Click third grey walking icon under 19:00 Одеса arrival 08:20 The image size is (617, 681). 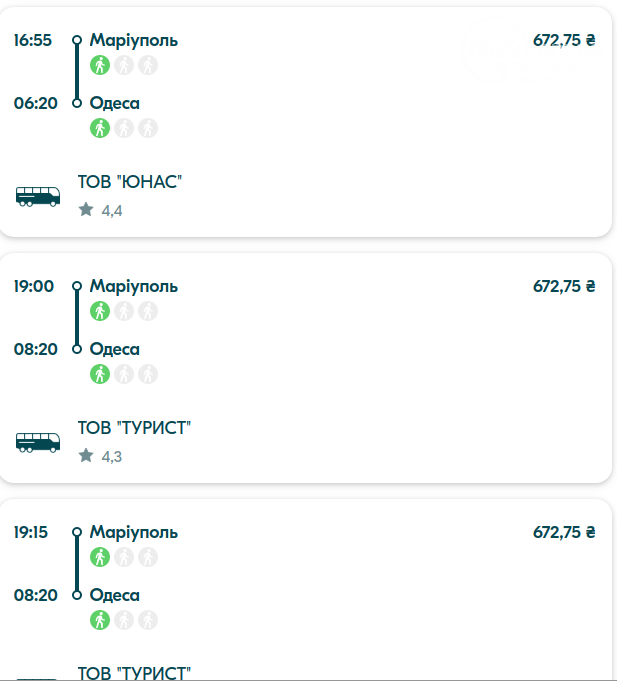click(148, 374)
